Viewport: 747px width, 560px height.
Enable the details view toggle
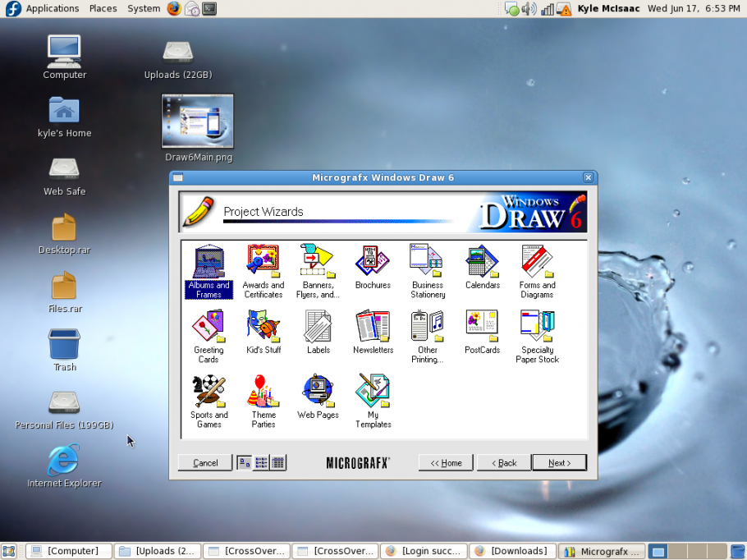[277, 461]
